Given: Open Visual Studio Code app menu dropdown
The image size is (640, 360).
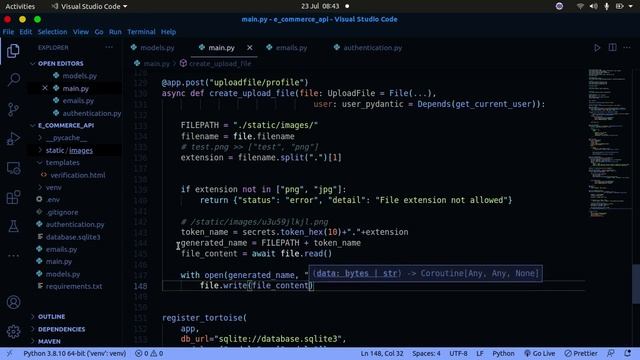Looking at the screenshot, I should (x=90, y=6).
